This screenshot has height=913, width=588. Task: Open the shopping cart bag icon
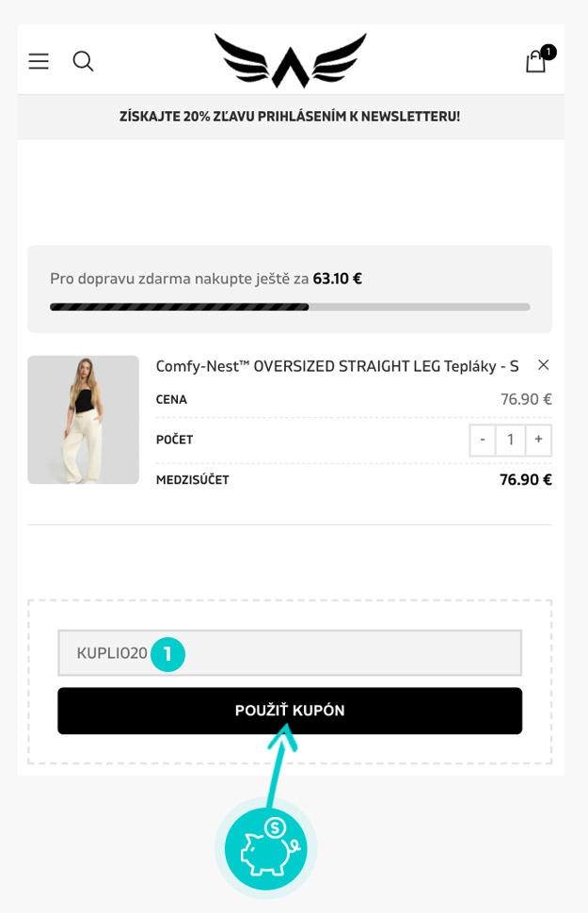click(x=535, y=62)
